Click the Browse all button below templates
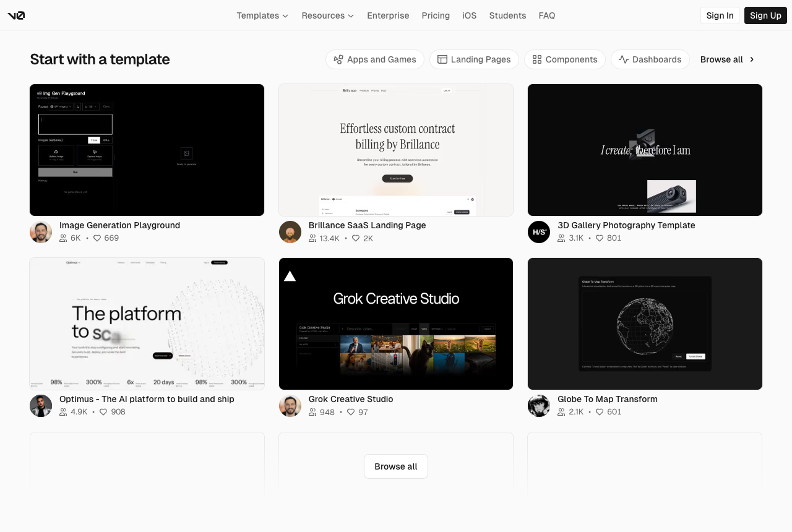792x532 pixels. pyautogui.click(x=396, y=466)
